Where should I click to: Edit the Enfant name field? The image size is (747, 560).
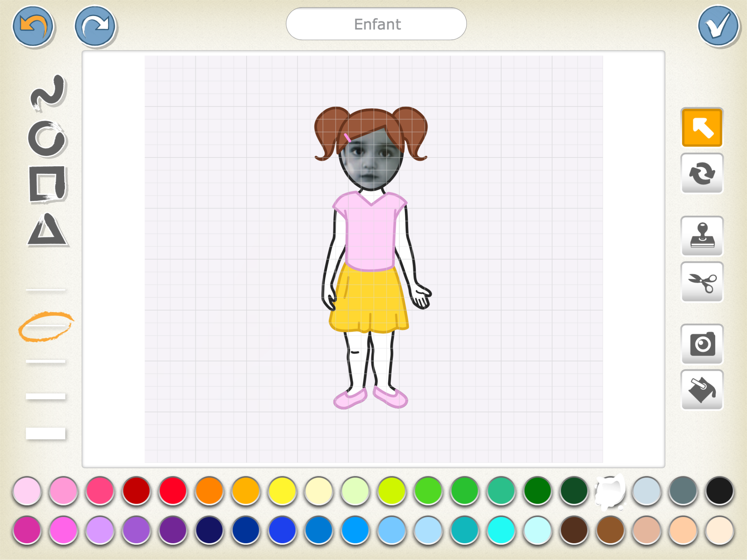point(376,24)
